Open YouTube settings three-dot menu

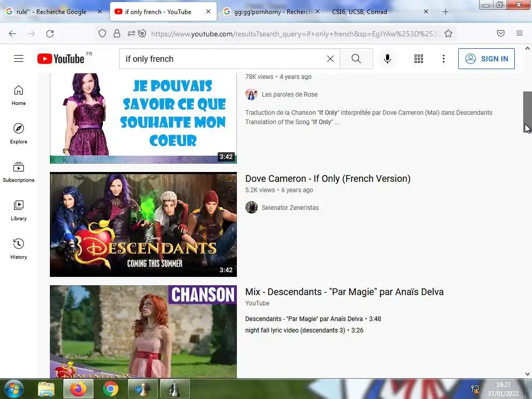[443, 59]
